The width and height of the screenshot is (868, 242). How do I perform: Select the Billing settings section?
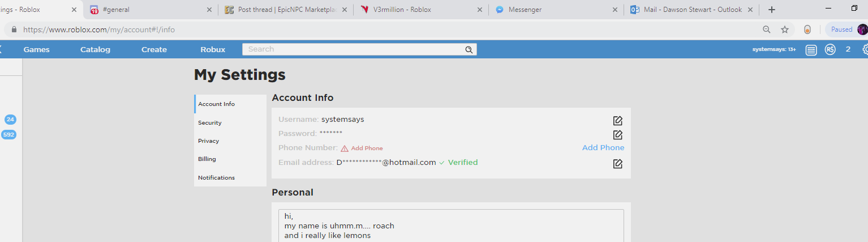click(x=230, y=159)
